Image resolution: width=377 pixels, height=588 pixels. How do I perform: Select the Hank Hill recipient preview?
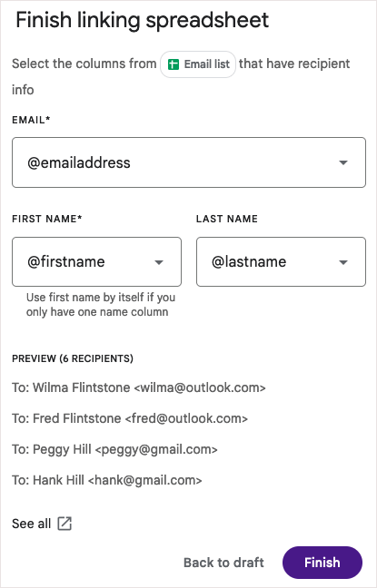(107, 480)
